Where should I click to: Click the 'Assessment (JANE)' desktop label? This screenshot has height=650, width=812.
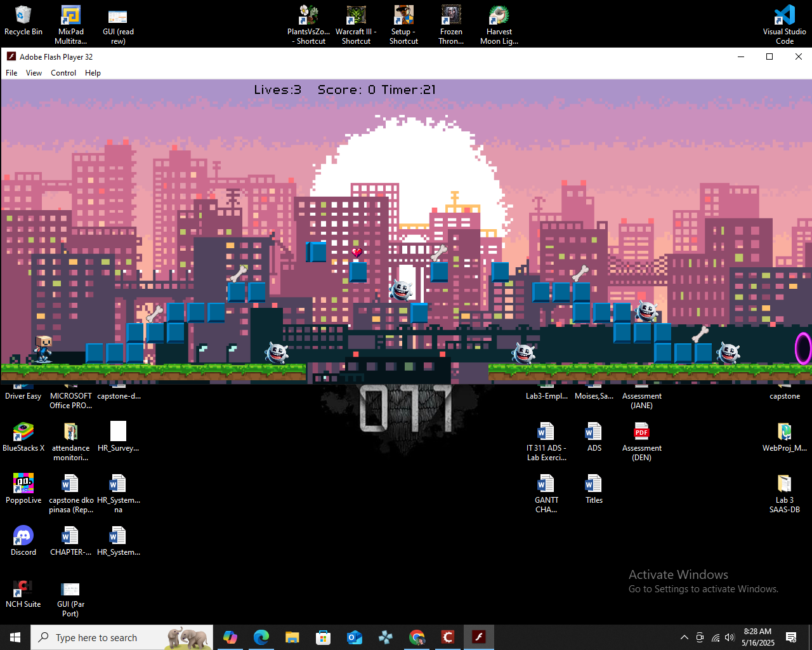[641, 401]
